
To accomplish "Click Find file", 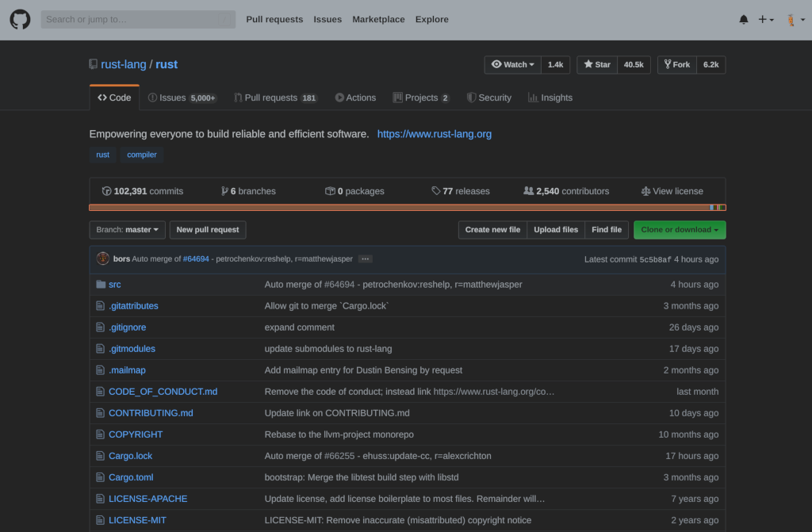I will (x=607, y=229).
